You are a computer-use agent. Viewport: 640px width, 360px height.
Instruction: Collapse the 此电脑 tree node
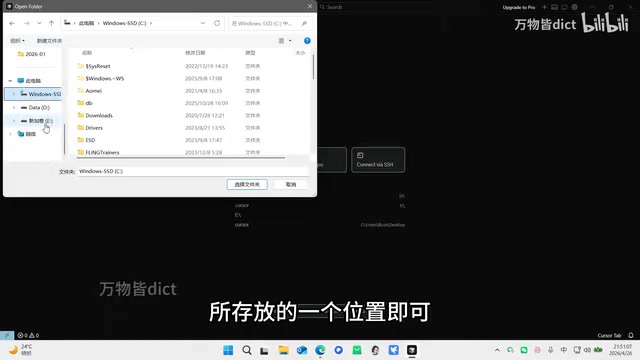coord(10,81)
